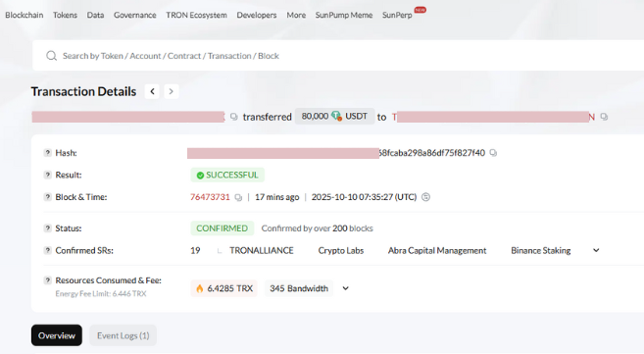
Task: Click the USDT token logo icon
Action: pyautogui.click(x=336, y=117)
